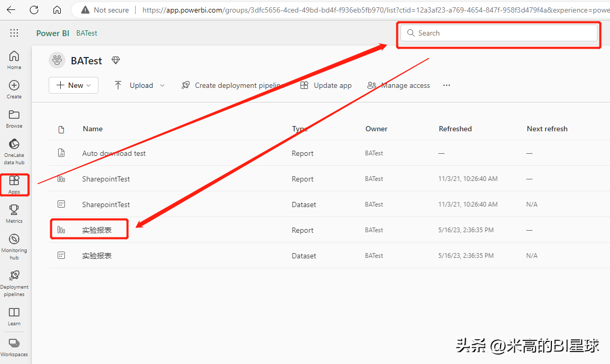The image size is (610, 364).
Task: Open Workspaces in the left sidebar
Action: point(14,348)
